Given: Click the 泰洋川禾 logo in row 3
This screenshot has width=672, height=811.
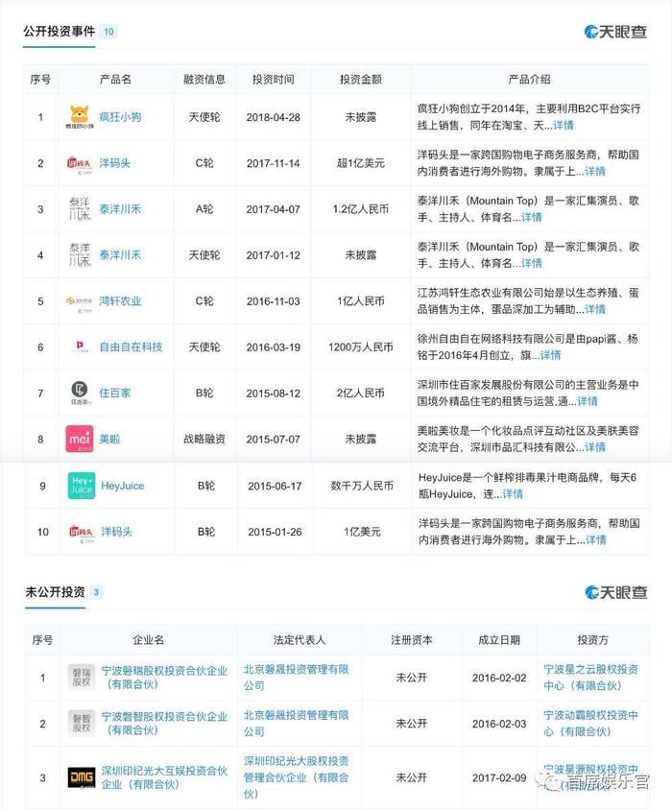Looking at the screenshot, I should coord(79,209).
